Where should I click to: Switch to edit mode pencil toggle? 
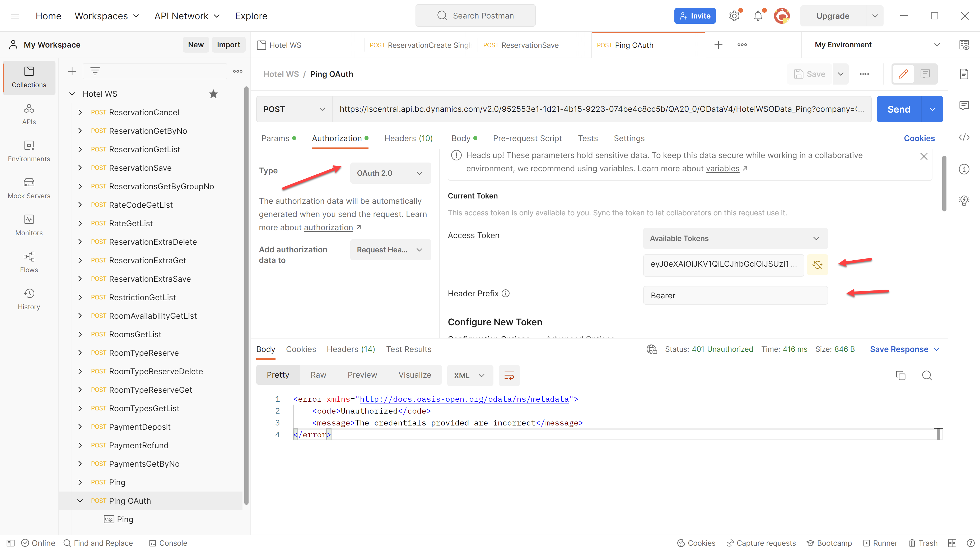[903, 74]
